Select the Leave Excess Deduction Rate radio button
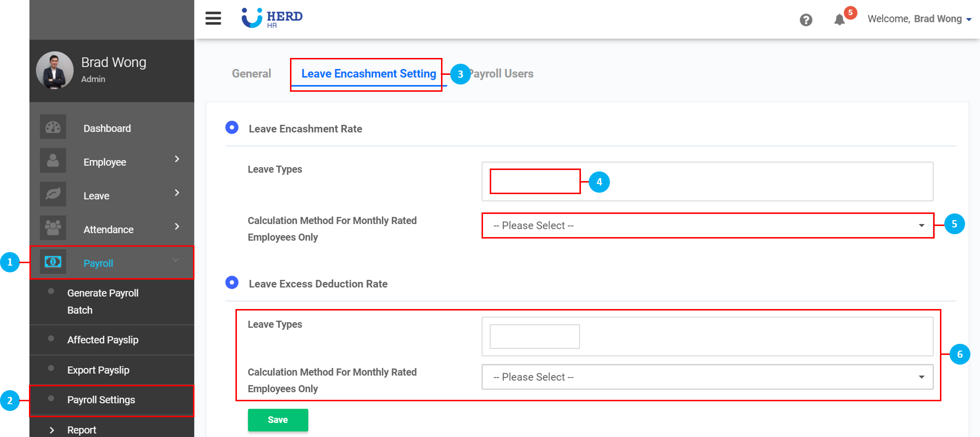Image resolution: width=980 pixels, height=437 pixels. [x=232, y=282]
